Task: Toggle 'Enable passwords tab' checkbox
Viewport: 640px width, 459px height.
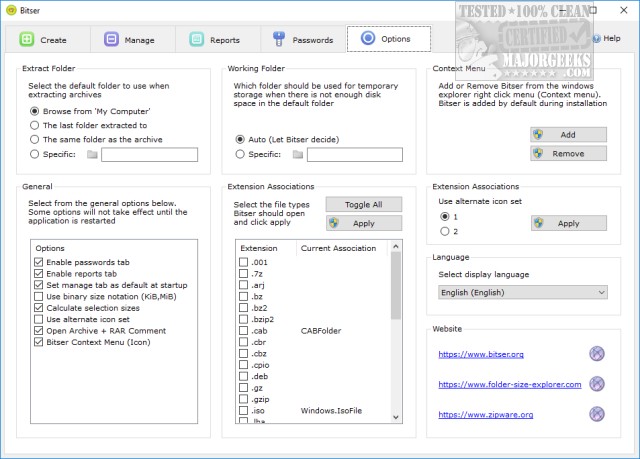Action: coord(39,262)
